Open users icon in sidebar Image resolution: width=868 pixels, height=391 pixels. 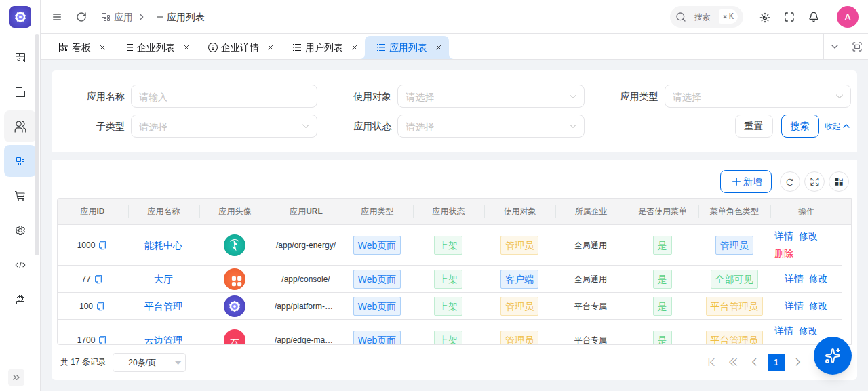(x=20, y=127)
